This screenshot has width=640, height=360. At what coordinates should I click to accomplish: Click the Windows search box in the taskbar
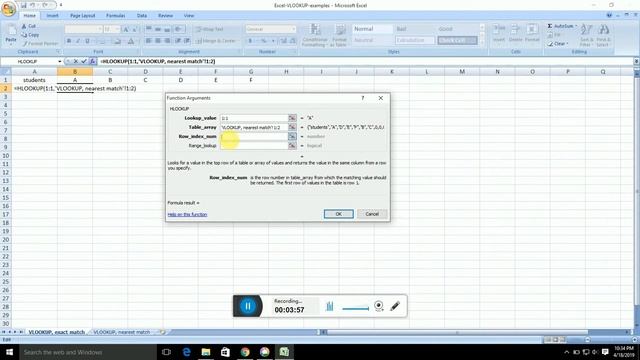[x=88, y=352]
